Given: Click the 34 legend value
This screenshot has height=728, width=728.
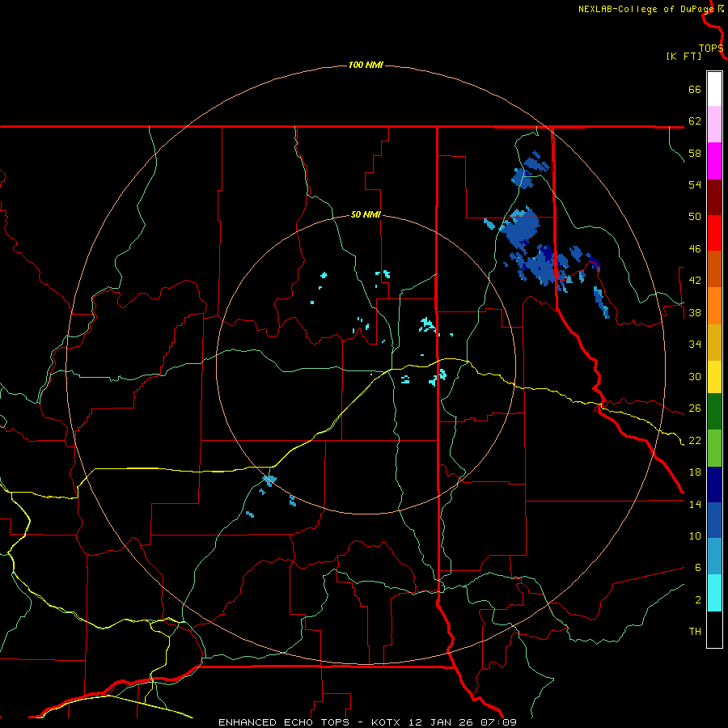Looking at the screenshot, I should pos(695,344).
